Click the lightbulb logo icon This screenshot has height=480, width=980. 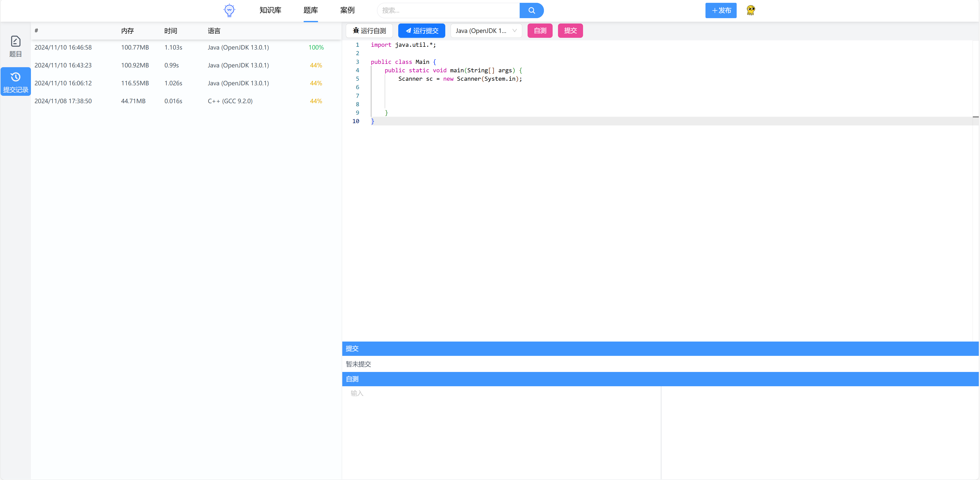click(x=229, y=10)
